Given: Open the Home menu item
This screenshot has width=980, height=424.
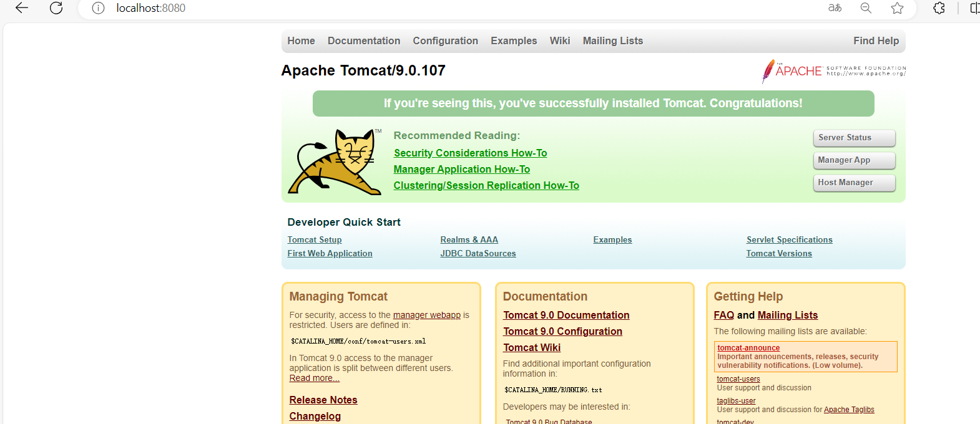Looking at the screenshot, I should [301, 41].
